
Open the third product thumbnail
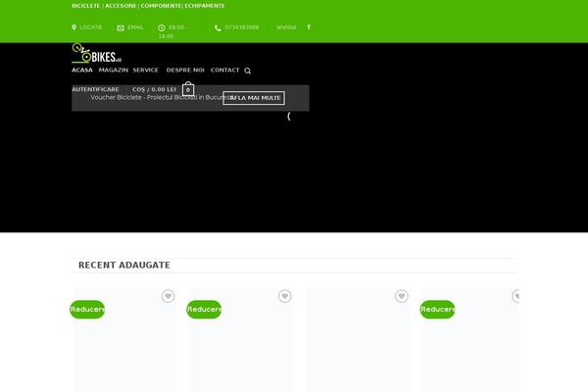coord(358,340)
